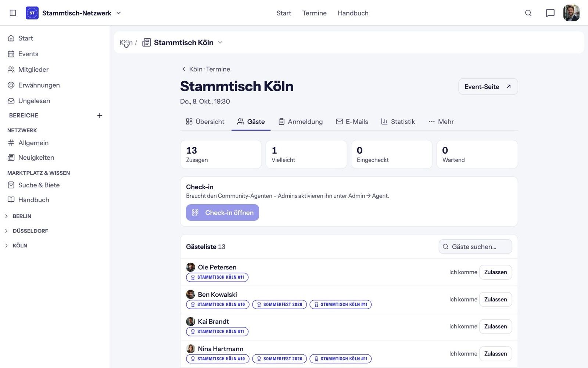
Task: Switch to the Anmeldung tab
Action: (x=301, y=121)
